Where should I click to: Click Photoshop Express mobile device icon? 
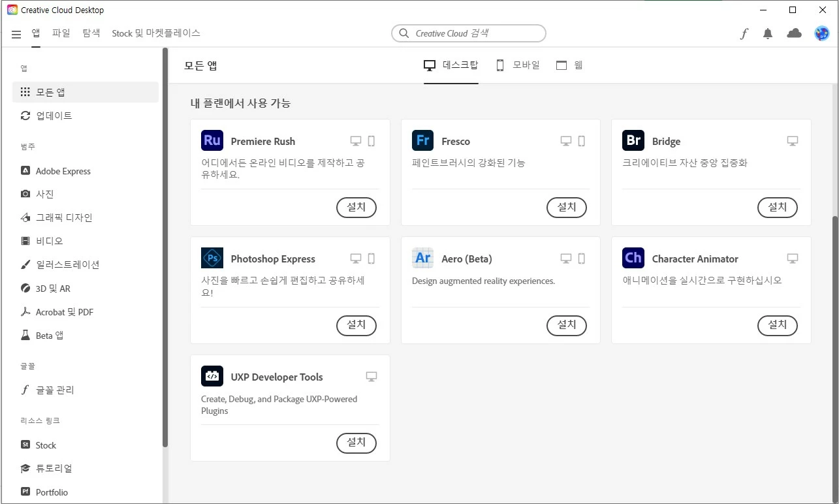tap(372, 259)
